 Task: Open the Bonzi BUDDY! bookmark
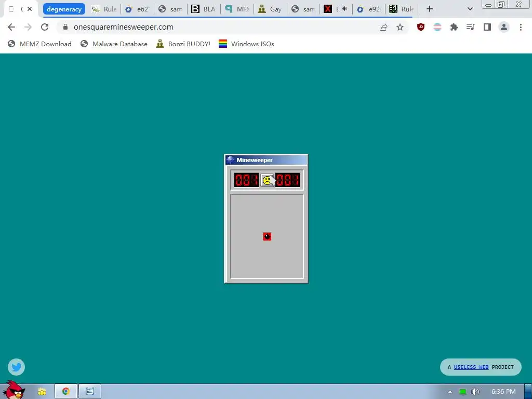point(183,44)
